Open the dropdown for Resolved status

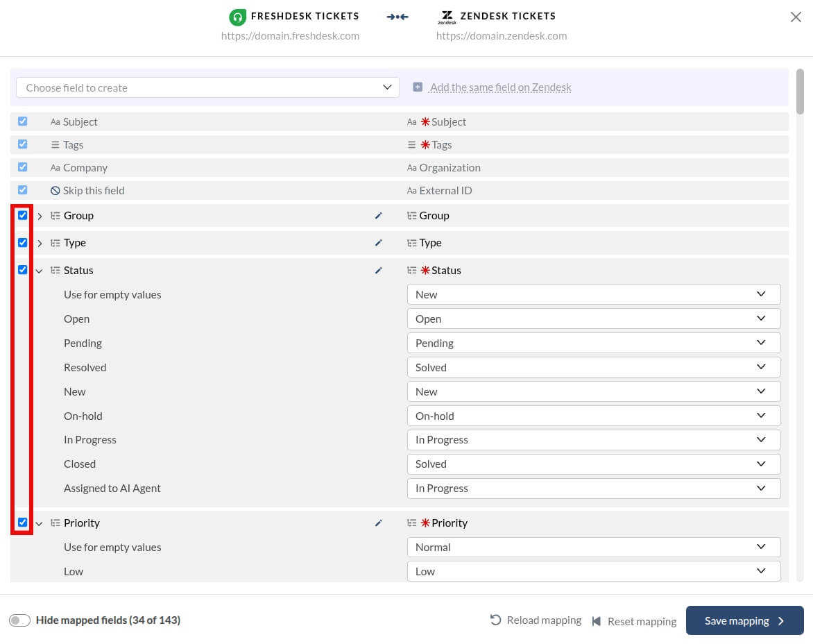click(x=594, y=367)
